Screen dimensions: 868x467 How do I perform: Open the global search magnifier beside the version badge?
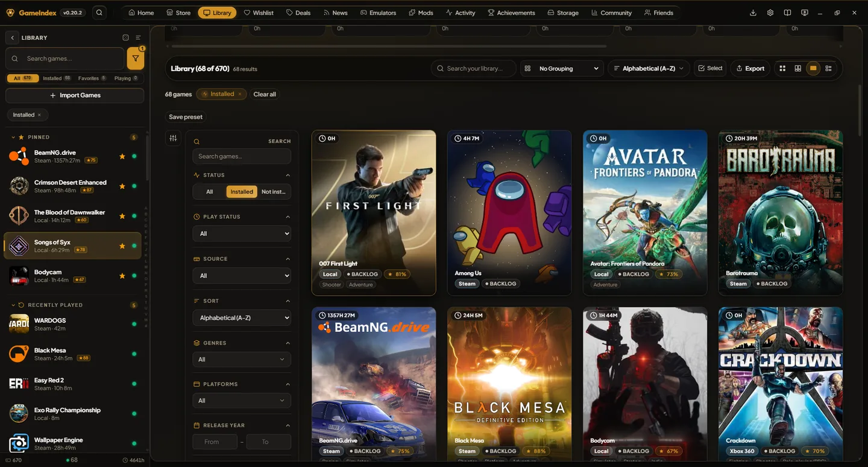point(99,13)
